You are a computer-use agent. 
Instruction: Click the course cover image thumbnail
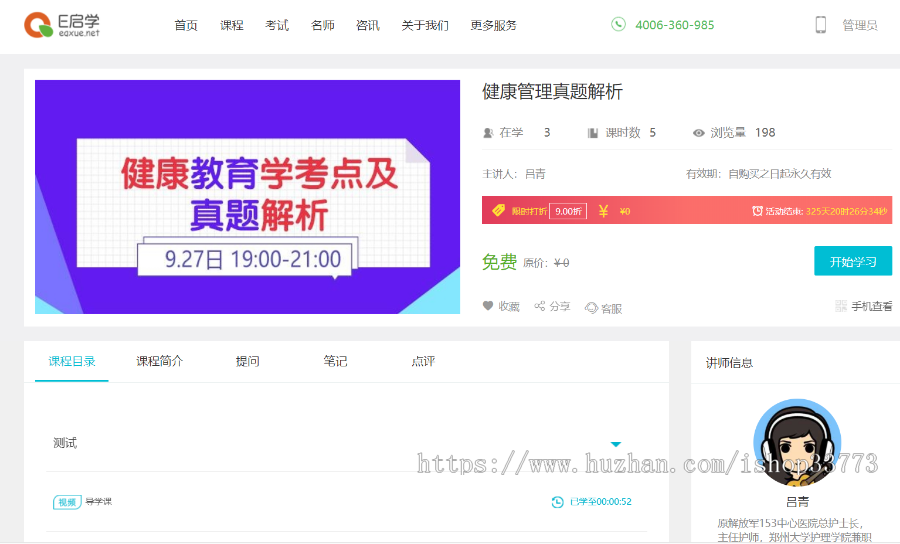coord(247,197)
